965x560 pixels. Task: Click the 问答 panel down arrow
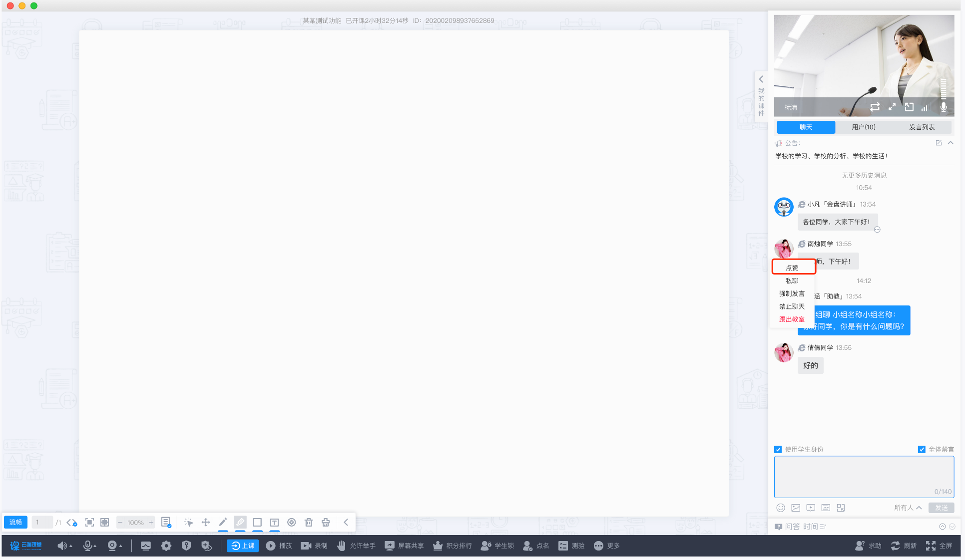click(x=952, y=527)
